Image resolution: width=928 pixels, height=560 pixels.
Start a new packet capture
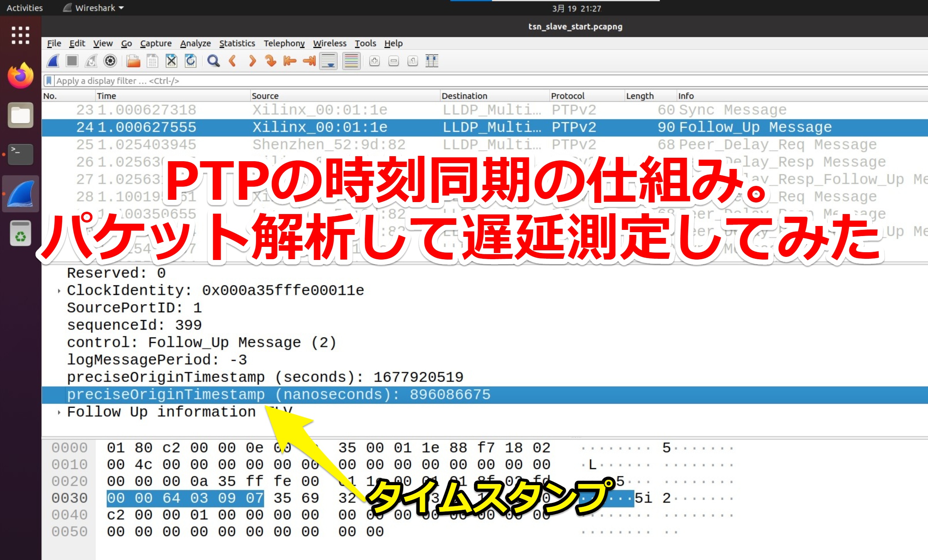click(52, 61)
